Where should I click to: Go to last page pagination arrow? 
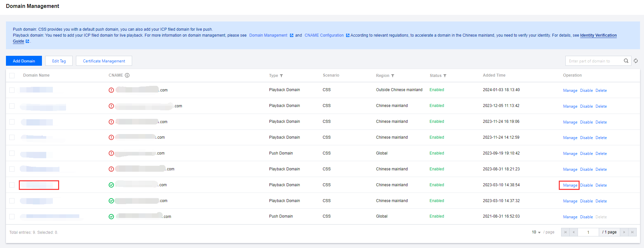click(x=632, y=232)
